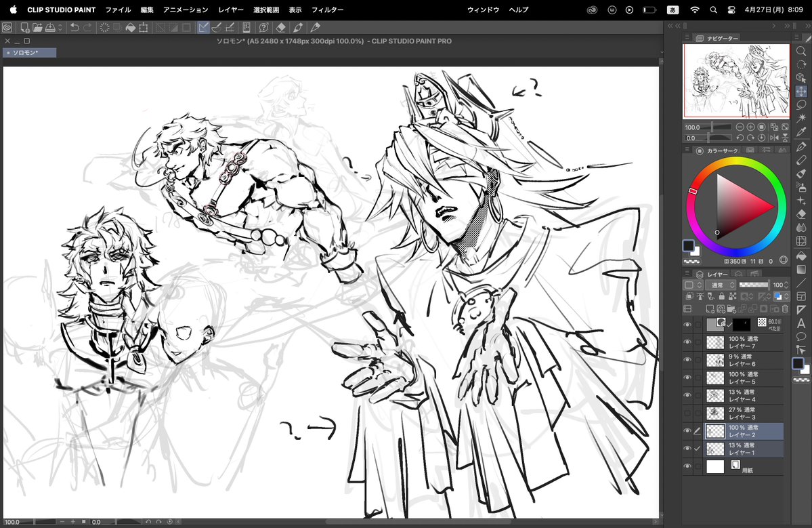Image resolution: width=812 pixels, height=528 pixels.
Task: Click the Zoom in icon in Navigator
Action: pyautogui.click(x=750, y=127)
